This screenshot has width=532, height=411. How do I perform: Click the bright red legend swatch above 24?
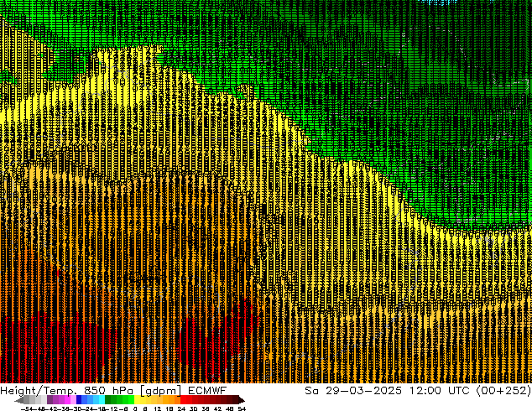pyautogui.click(x=183, y=400)
